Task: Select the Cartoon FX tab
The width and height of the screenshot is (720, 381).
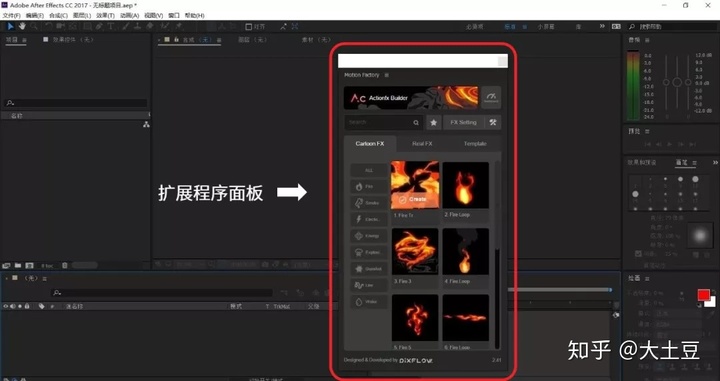Action: [x=370, y=144]
